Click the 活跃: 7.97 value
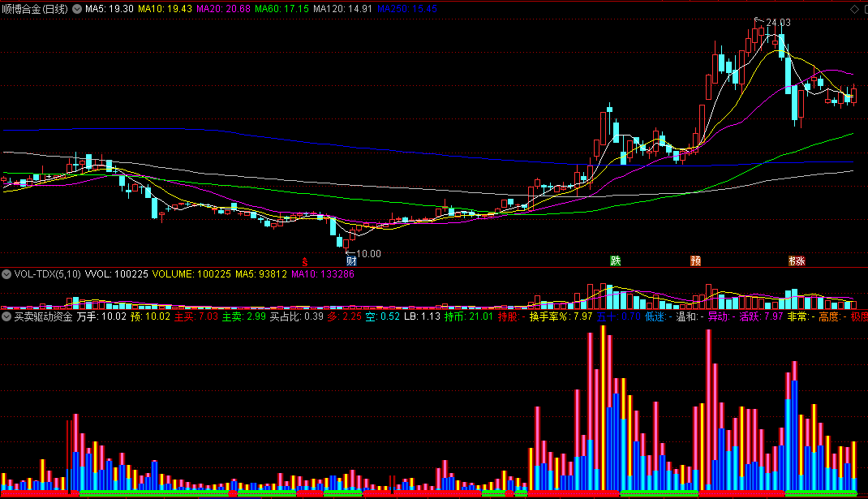 (761, 316)
